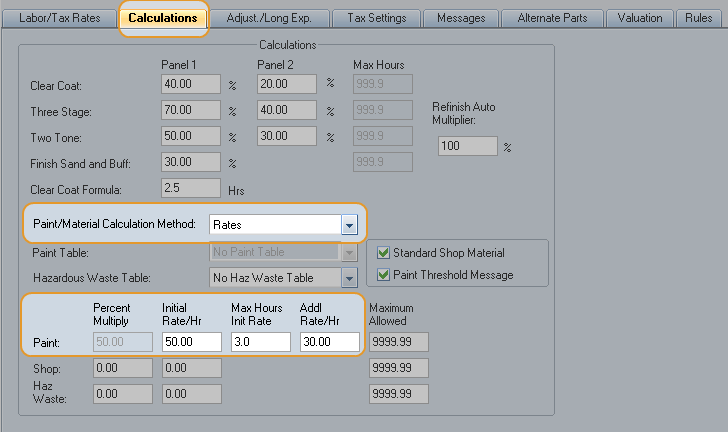
Task: Edit the Paint Max Hours Init Rate field
Action: tap(260, 342)
